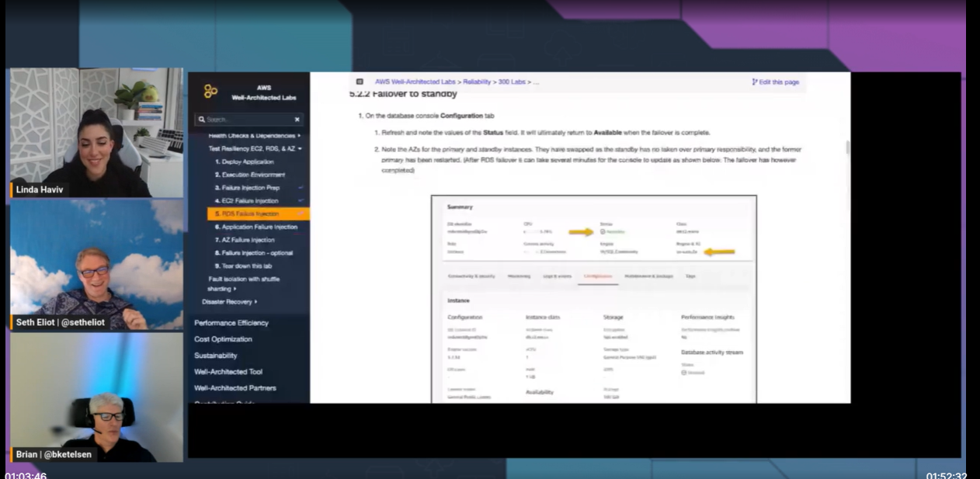
Task: Click the AWS Well-Architected Labs logo icon
Action: coord(210,91)
